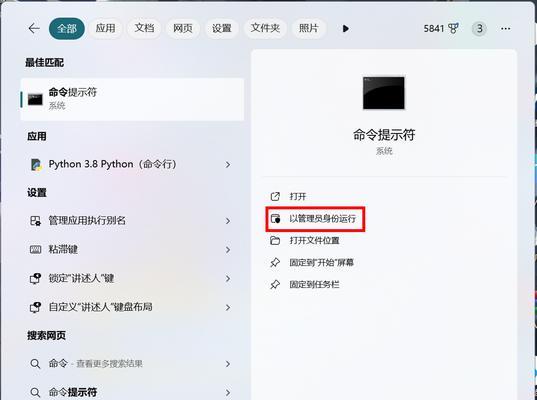Select the 全部 filter tab
Viewport: 537px width, 400px height.
click(x=67, y=28)
